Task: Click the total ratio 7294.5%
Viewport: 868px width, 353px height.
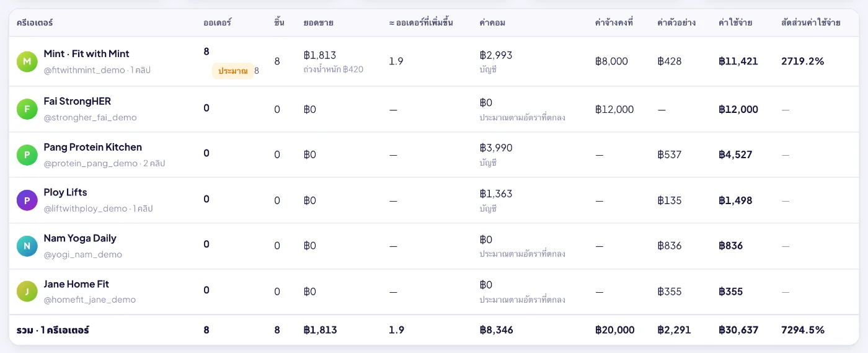Action: (x=803, y=330)
